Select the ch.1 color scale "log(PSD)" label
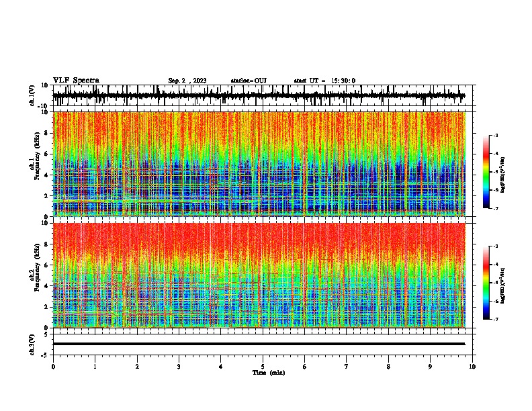Image resolution: width=532 pixels, height=411 pixels. click(502, 175)
